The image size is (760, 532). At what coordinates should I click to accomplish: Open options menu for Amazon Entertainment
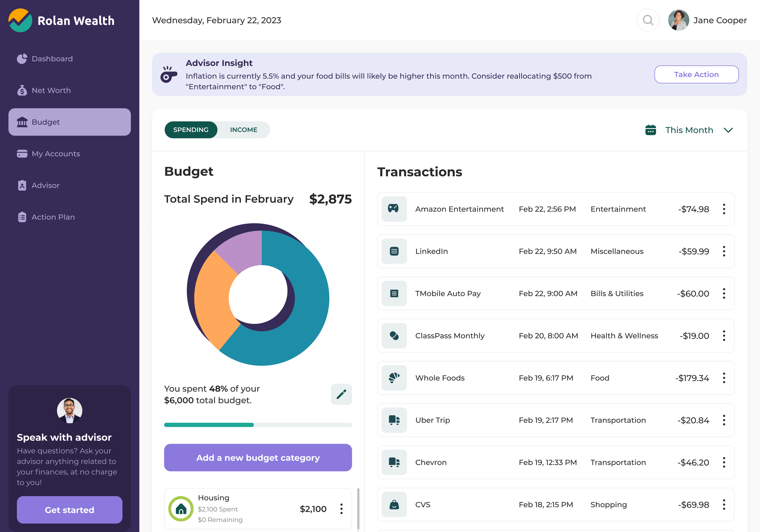coord(724,209)
